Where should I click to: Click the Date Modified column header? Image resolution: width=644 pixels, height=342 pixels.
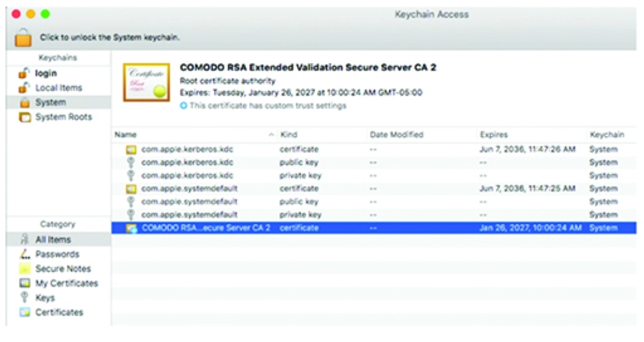point(397,135)
